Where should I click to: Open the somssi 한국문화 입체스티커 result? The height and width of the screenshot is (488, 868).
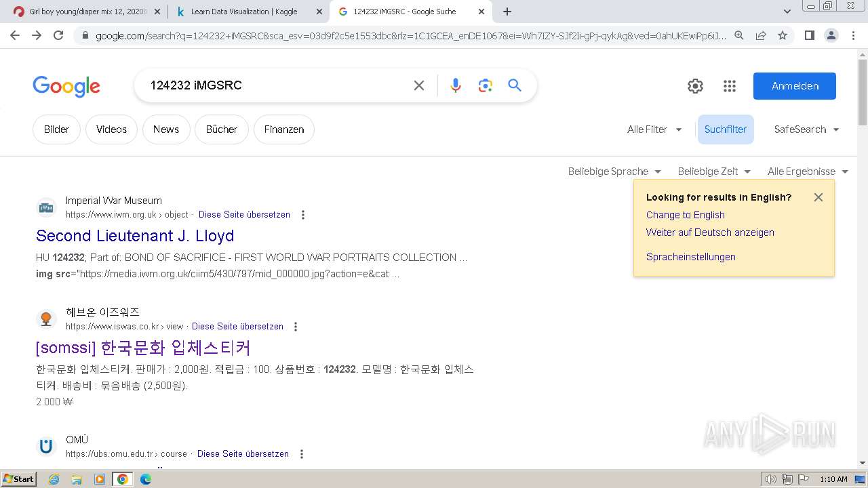(x=143, y=348)
